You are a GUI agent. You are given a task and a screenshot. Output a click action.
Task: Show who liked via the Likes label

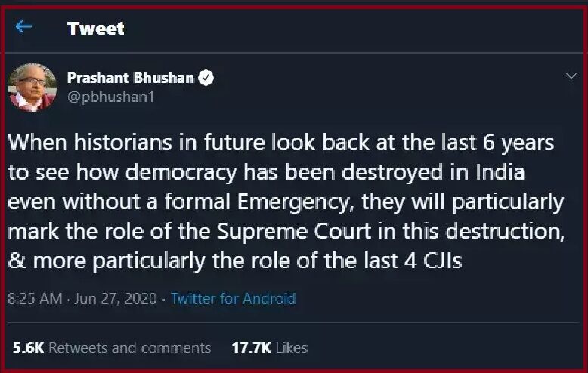[x=292, y=347]
